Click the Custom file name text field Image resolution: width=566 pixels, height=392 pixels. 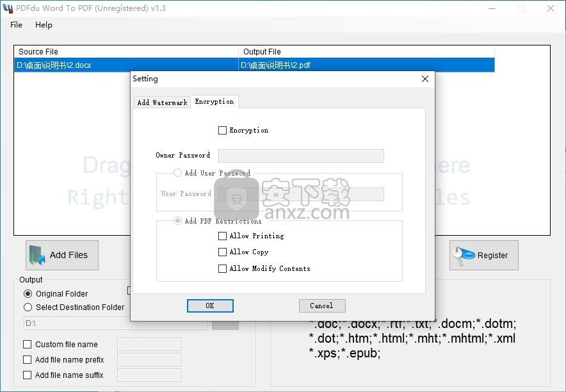pos(149,345)
